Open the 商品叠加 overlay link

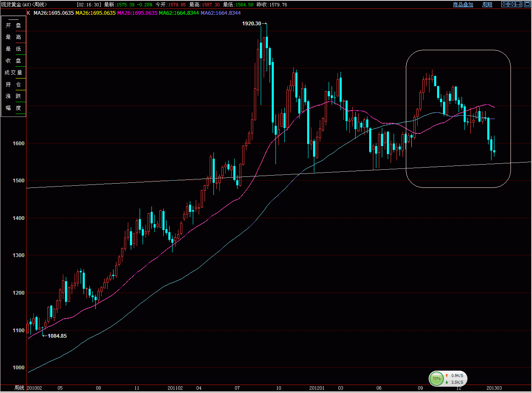[463, 5]
